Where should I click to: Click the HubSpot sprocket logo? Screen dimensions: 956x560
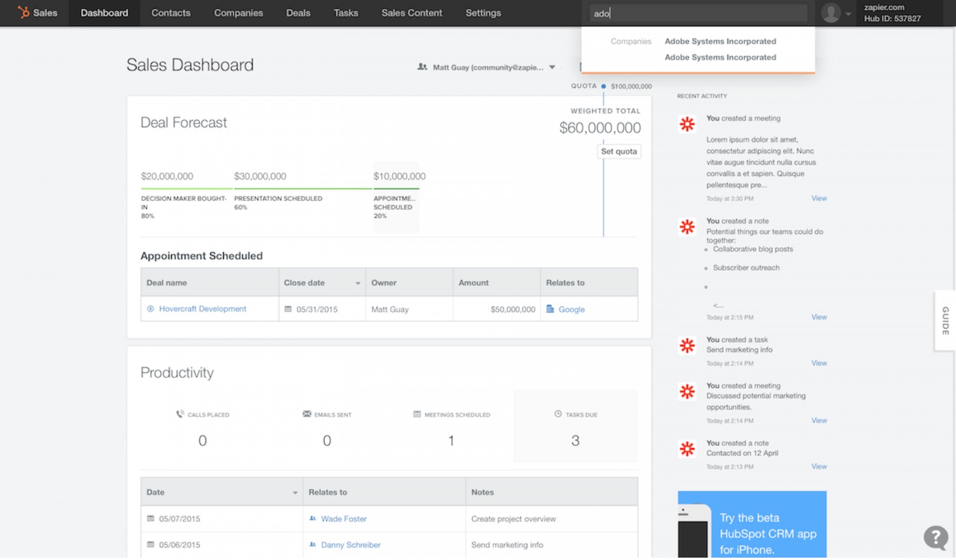click(23, 12)
